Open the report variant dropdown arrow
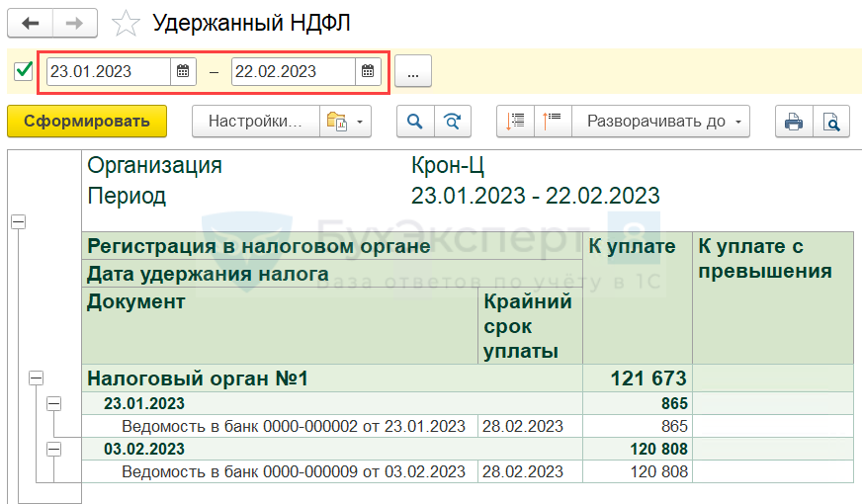Screen dimensions: 862x504 360,122
